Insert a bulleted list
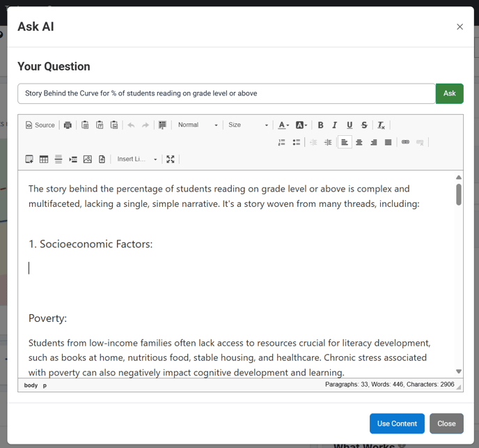Viewport: 479px width, 448px height. point(297,142)
